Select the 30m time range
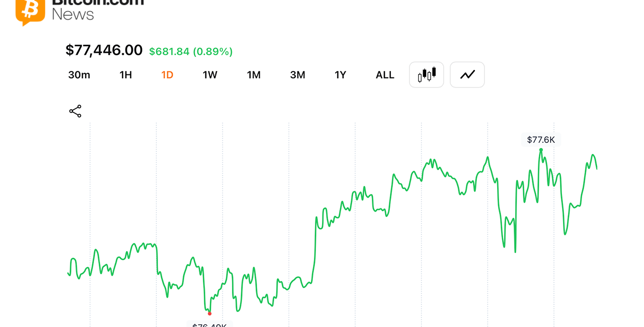This screenshot has height=327, width=644. tap(79, 75)
